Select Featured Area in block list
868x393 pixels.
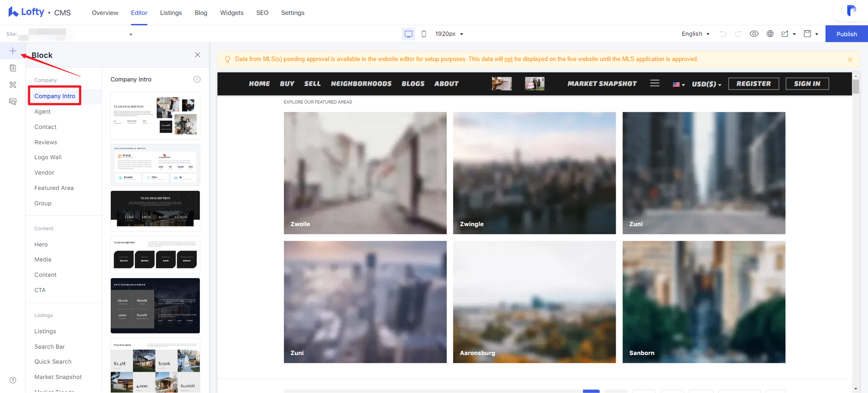pos(54,188)
